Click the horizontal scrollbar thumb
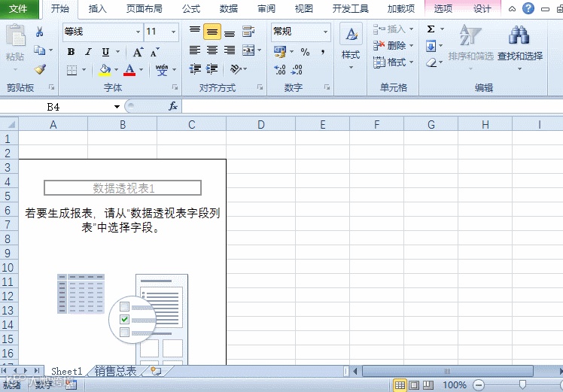This screenshot has height=392, width=563. (x=447, y=371)
